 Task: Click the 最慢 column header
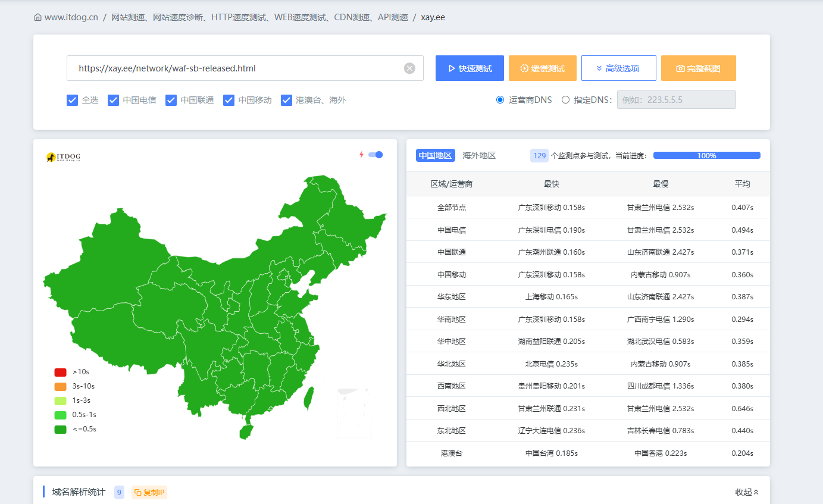661,184
